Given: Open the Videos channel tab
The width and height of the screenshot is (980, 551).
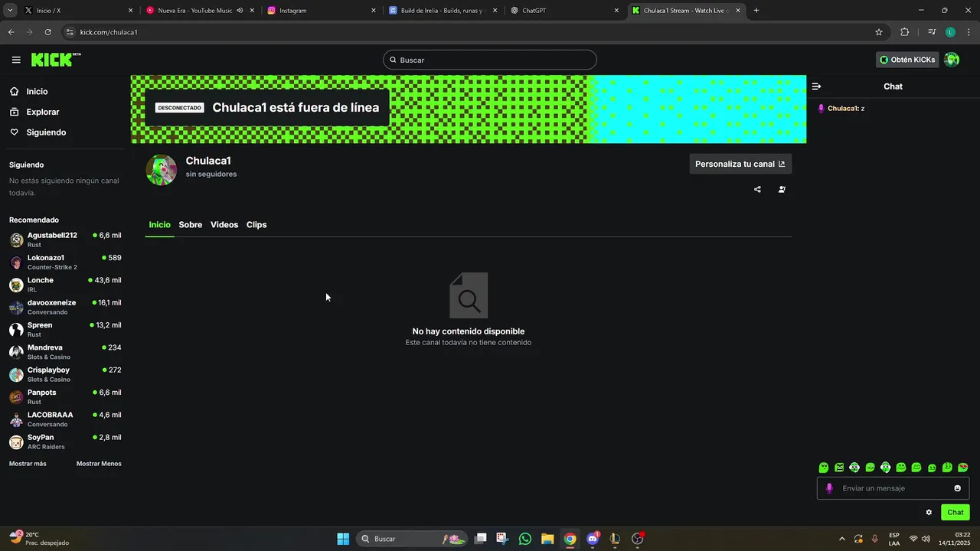Looking at the screenshot, I should click(224, 225).
